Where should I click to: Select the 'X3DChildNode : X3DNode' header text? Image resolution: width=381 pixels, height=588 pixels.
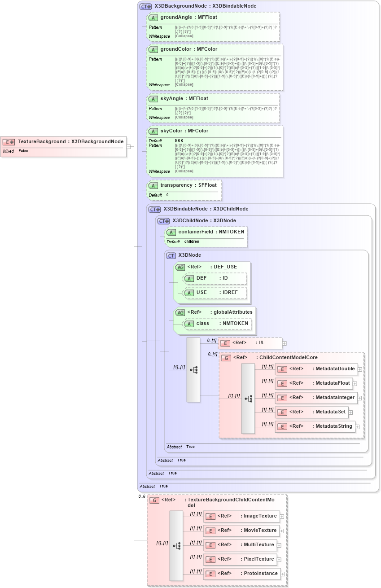[x=204, y=221]
